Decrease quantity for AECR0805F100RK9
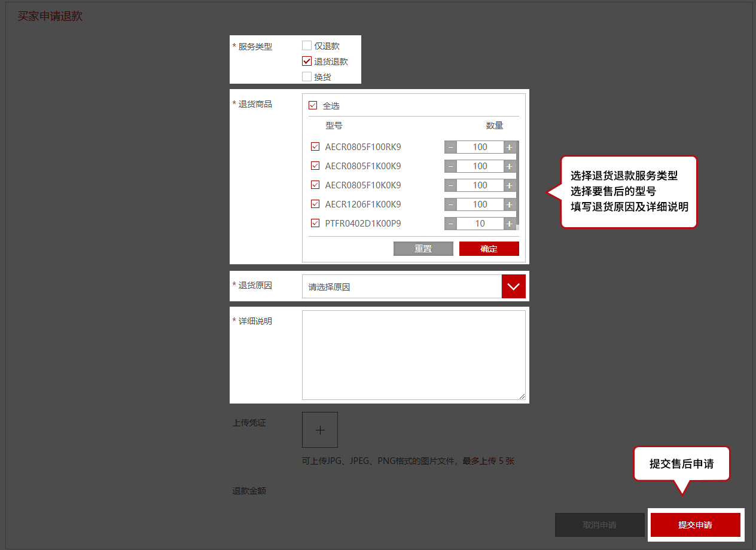This screenshot has height=550, width=756. pyautogui.click(x=450, y=147)
